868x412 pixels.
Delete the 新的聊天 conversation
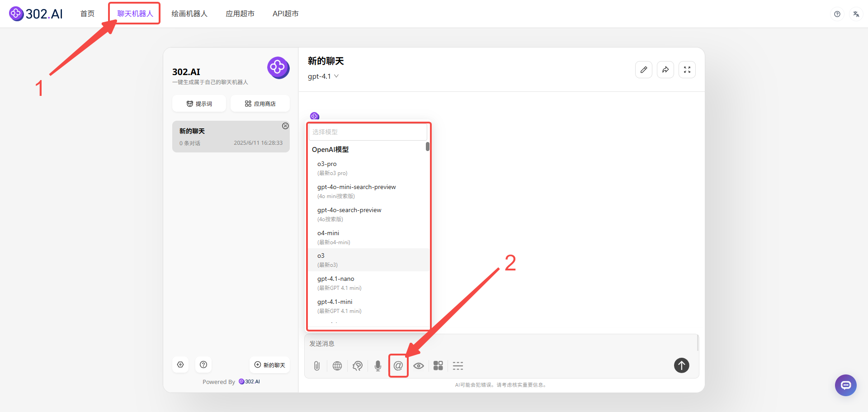click(x=285, y=126)
